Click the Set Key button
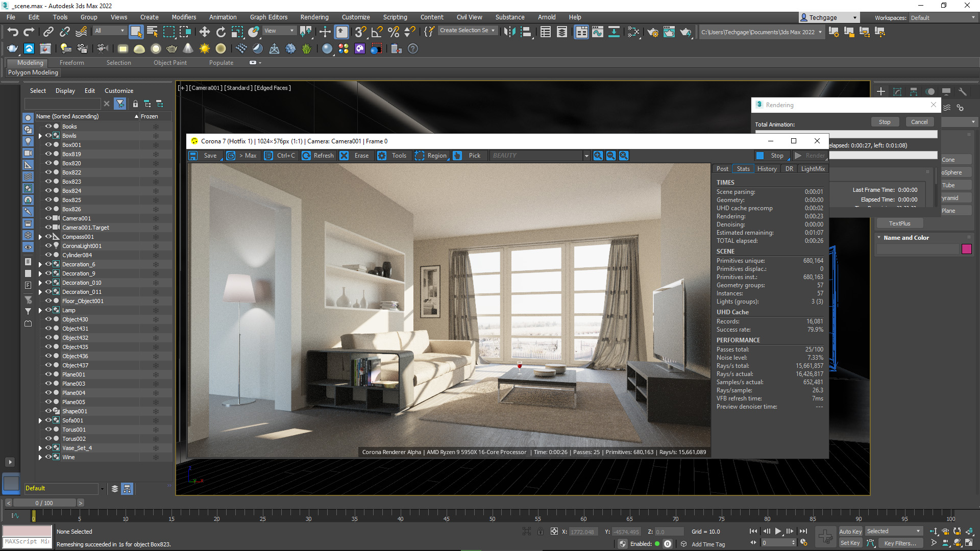The width and height of the screenshot is (980, 551). 850,543
